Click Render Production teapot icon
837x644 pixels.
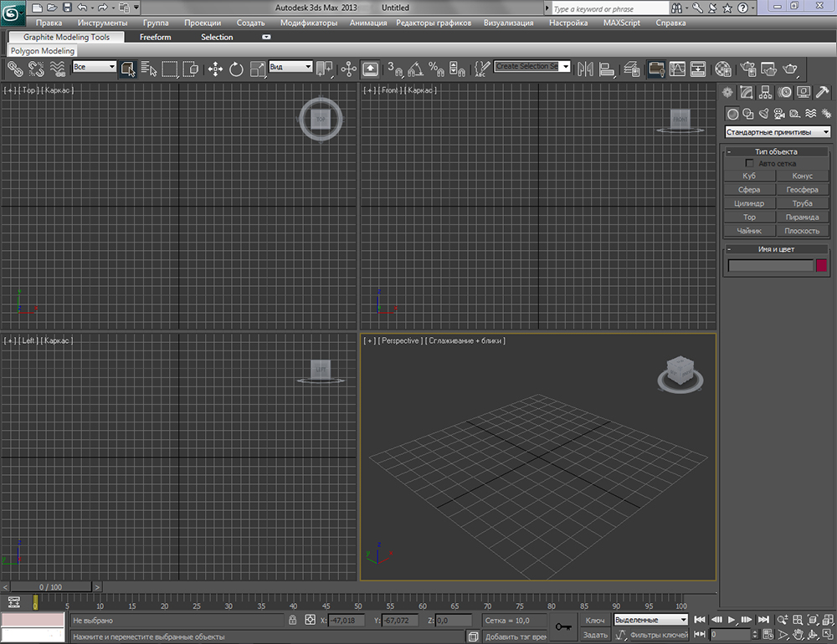pyautogui.click(x=790, y=69)
